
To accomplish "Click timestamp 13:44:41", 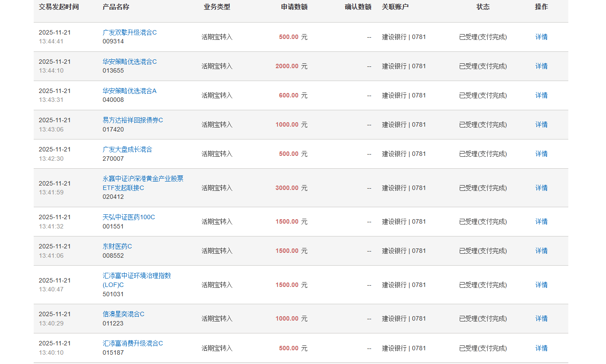I will click(x=51, y=41).
